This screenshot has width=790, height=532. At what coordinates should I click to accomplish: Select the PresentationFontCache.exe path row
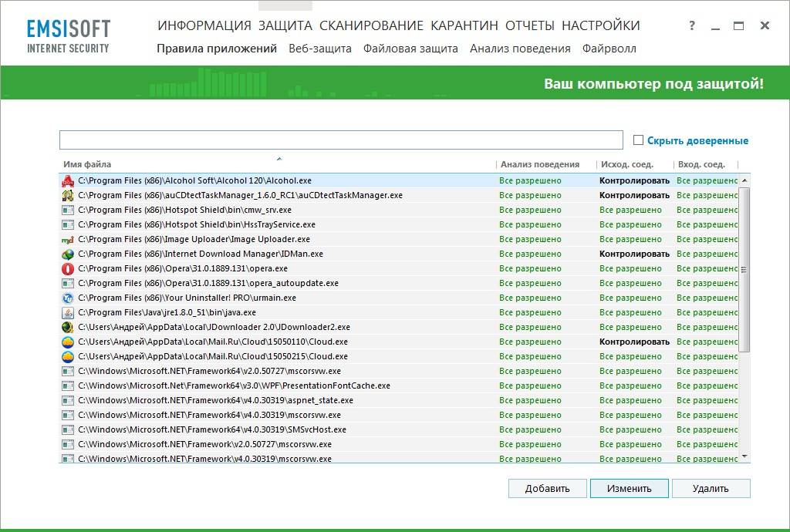point(235,386)
